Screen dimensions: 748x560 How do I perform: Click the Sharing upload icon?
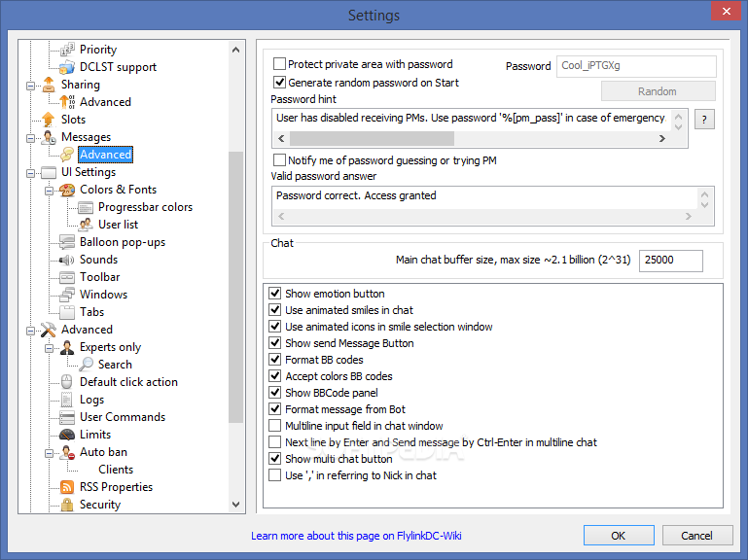[x=49, y=85]
